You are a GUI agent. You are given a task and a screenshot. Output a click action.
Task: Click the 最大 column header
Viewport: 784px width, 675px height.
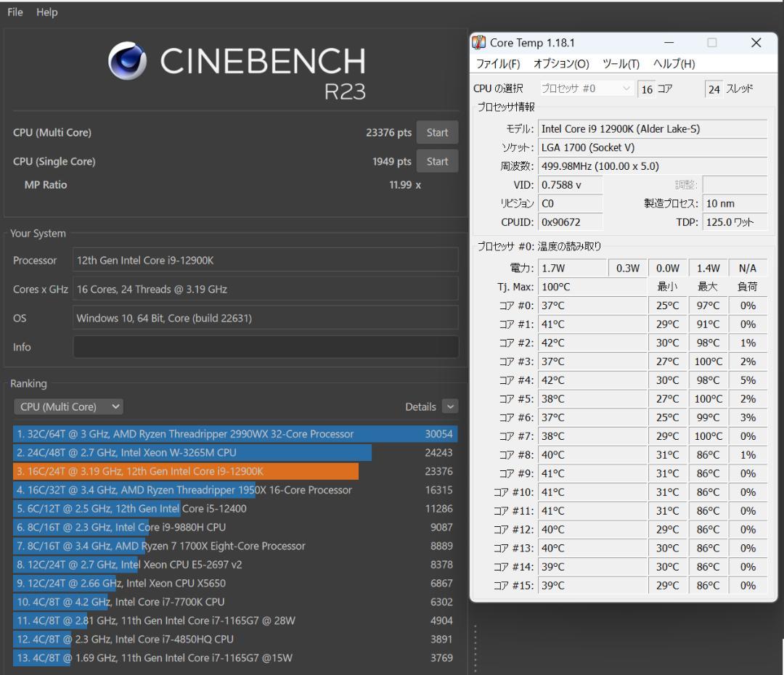(x=708, y=287)
